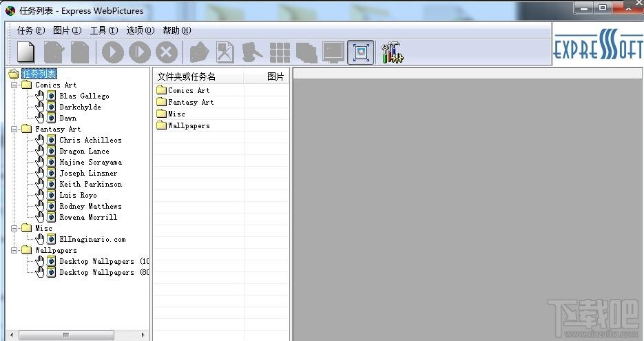
Task: Collapse the Misc tree folder
Action: tap(14, 228)
